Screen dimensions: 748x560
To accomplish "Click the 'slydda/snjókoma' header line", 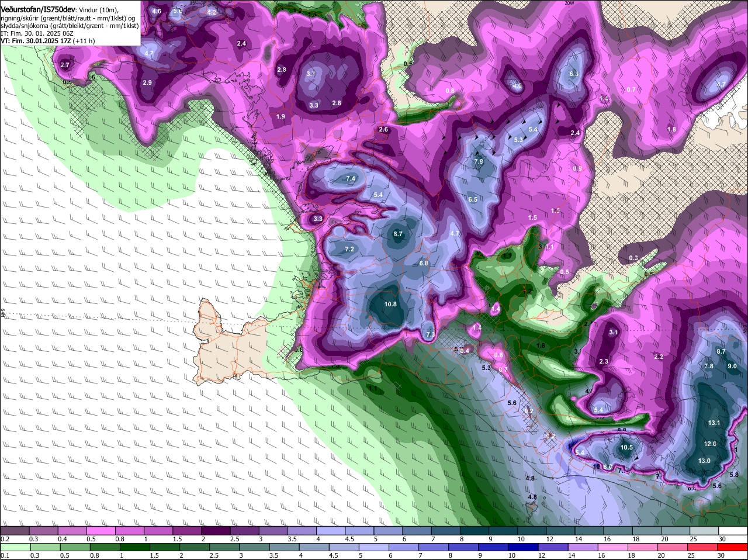I will [x=70, y=26].
